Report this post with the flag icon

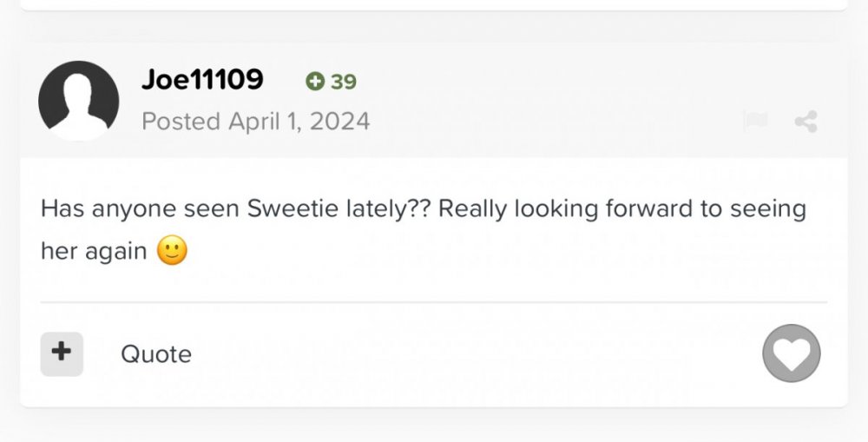click(x=756, y=121)
